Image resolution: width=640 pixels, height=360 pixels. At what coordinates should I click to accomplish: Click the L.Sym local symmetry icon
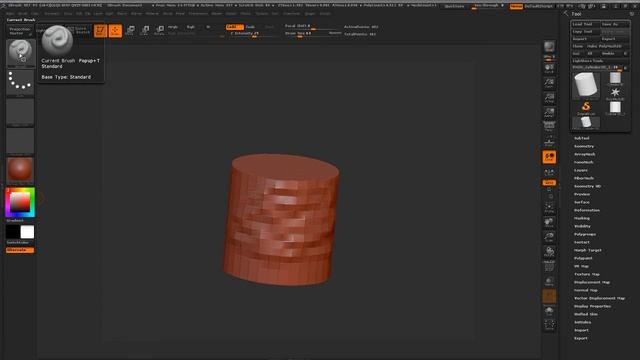coord(549,172)
